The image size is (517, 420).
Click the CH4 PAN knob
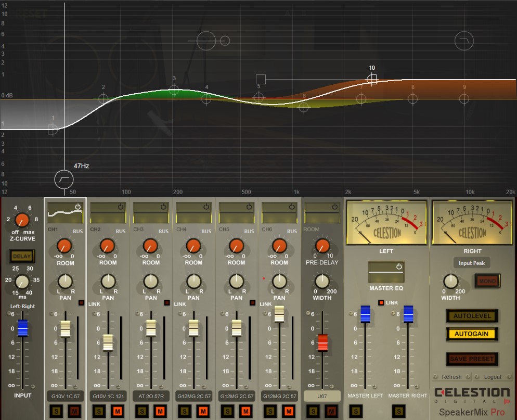click(193, 281)
